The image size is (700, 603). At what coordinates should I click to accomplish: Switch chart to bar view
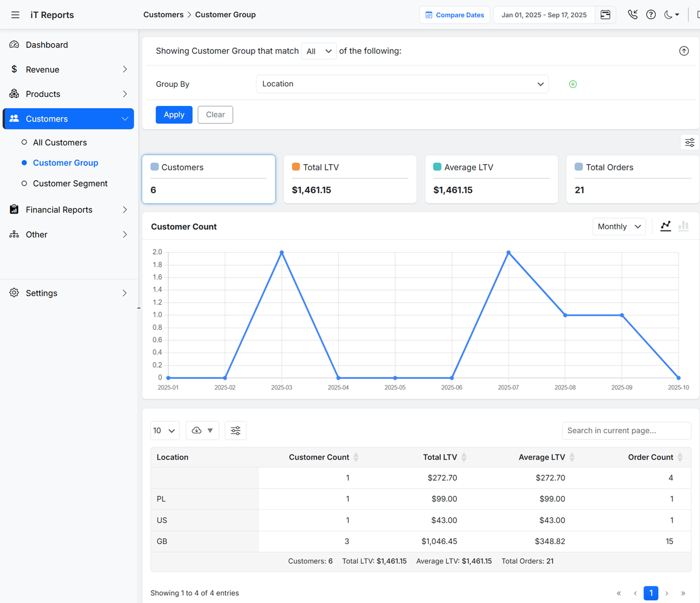tap(683, 226)
